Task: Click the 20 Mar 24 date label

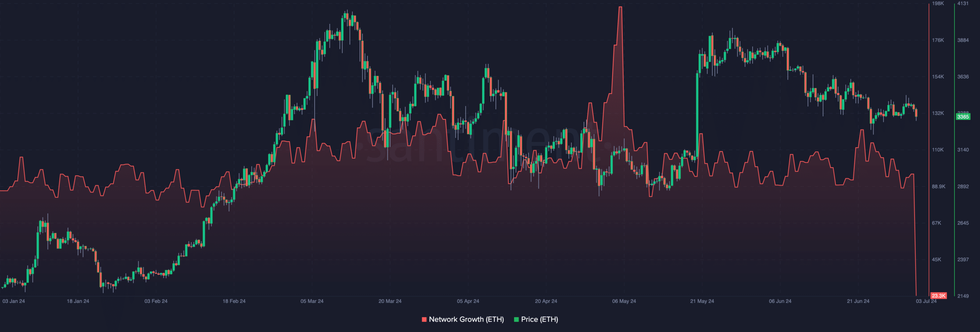Action: (390, 301)
